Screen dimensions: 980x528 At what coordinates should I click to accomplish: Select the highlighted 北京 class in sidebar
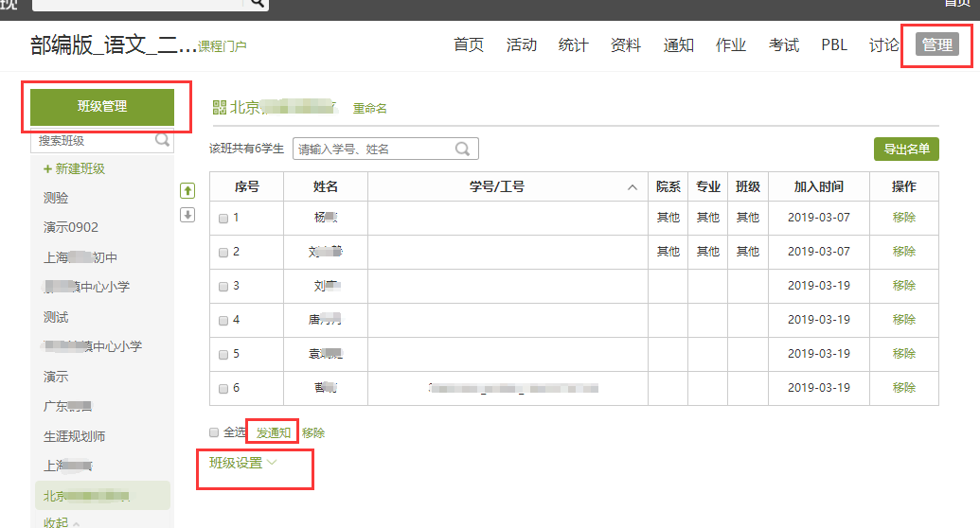[x=102, y=496]
